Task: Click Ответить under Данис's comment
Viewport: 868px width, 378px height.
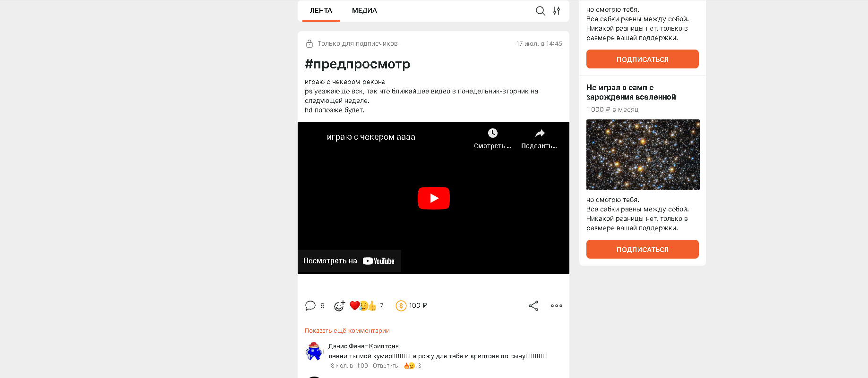Action: pos(386,366)
